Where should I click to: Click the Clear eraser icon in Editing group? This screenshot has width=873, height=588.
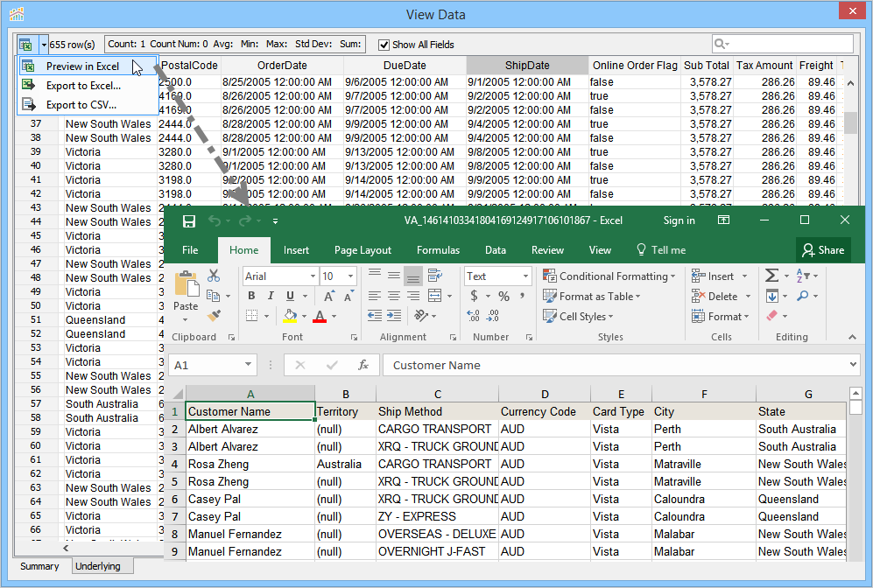pos(771,315)
